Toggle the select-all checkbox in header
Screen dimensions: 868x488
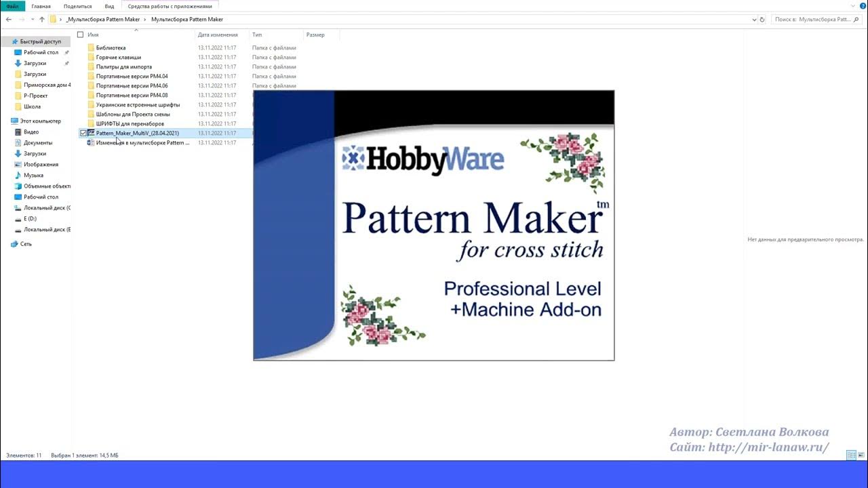pos(80,35)
